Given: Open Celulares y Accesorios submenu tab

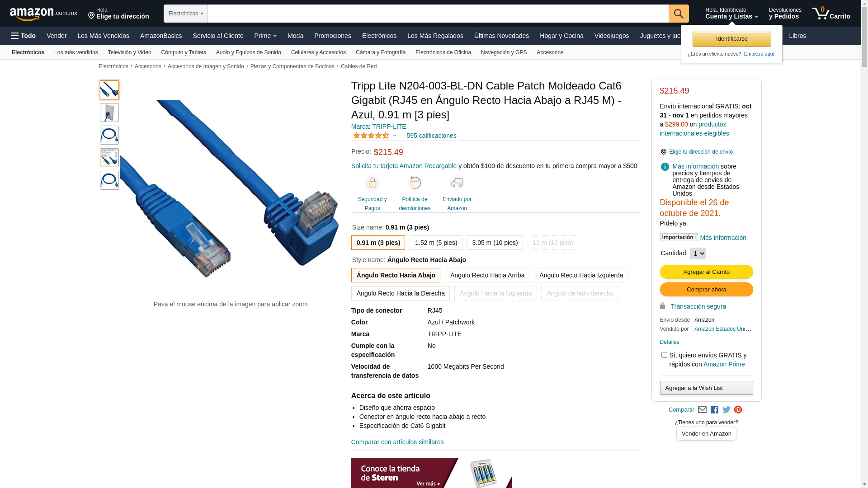Looking at the screenshot, I should (x=318, y=52).
